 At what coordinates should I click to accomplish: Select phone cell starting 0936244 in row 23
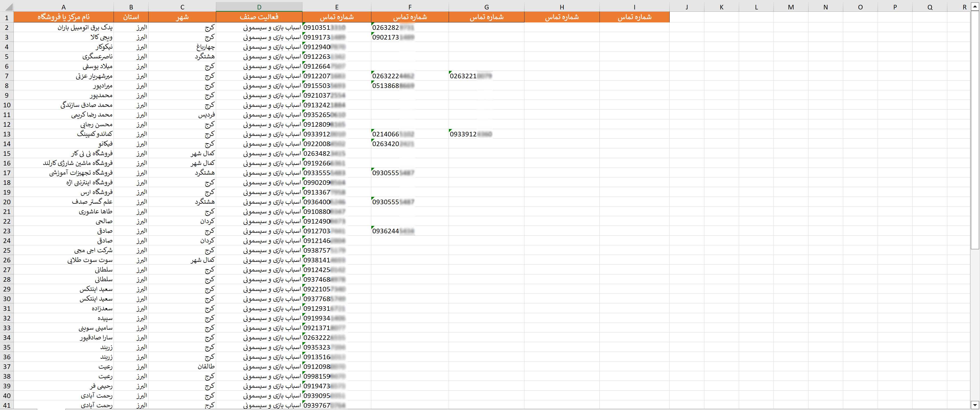point(410,231)
